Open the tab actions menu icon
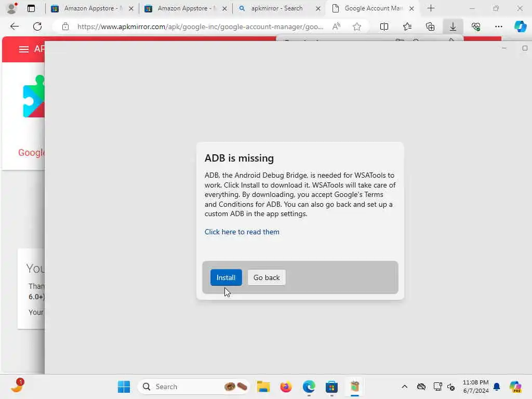 pos(31,8)
